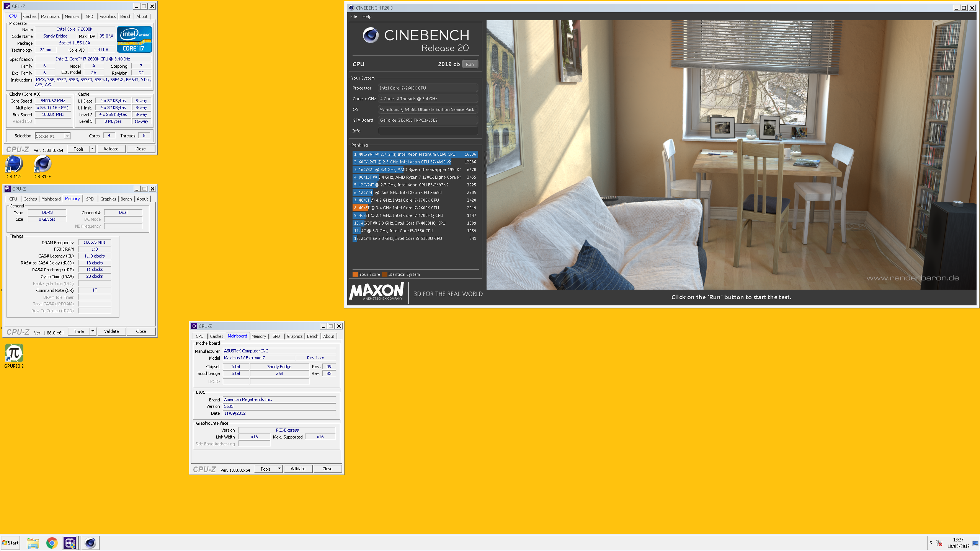This screenshot has width=980, height=551.
Task: Click Validate in CPU-Z Memory window
Action: click(111, 331)
